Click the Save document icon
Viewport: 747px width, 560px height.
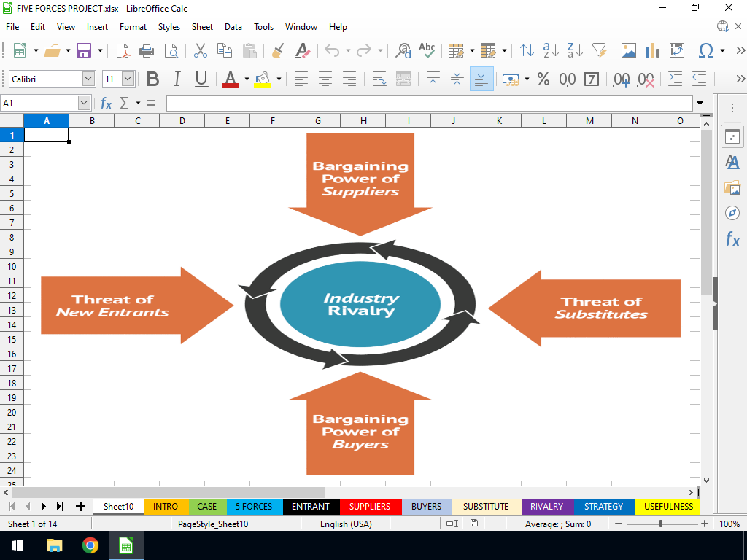point(84,50)
